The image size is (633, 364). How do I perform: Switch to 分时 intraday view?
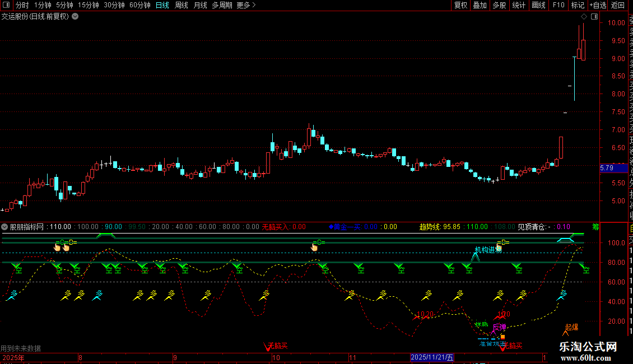pyautogui.click(x=22, y=5)
